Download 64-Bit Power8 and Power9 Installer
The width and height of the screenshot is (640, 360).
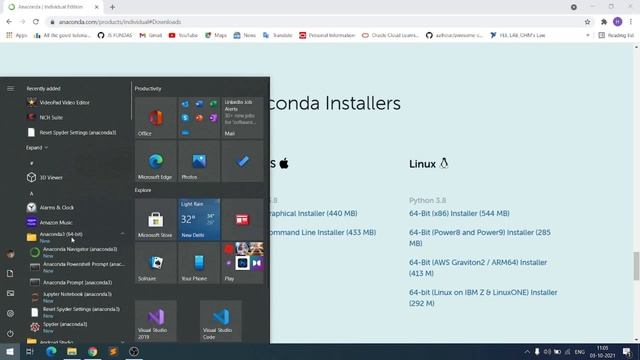point(480,238)
